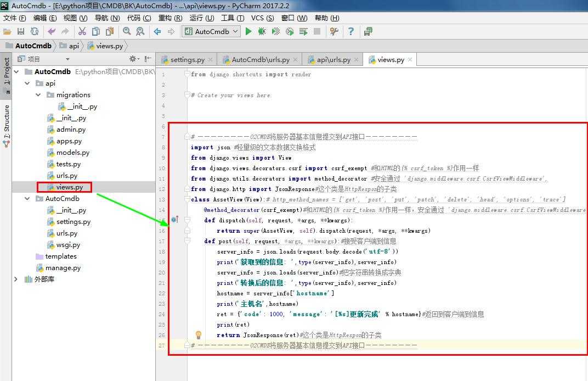Viewport: 588px width, 381px height.
Task: Collapse the api folder node
Action: pos(27,83)
